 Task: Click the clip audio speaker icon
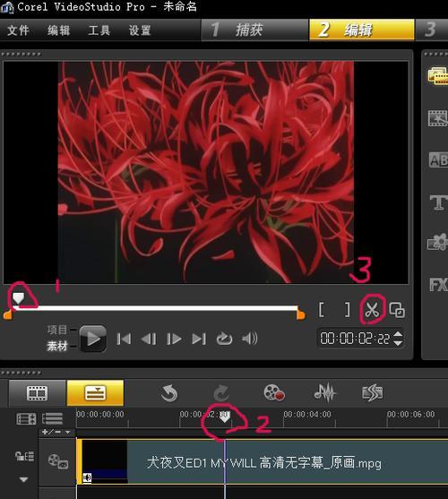(x=87, y=477)
